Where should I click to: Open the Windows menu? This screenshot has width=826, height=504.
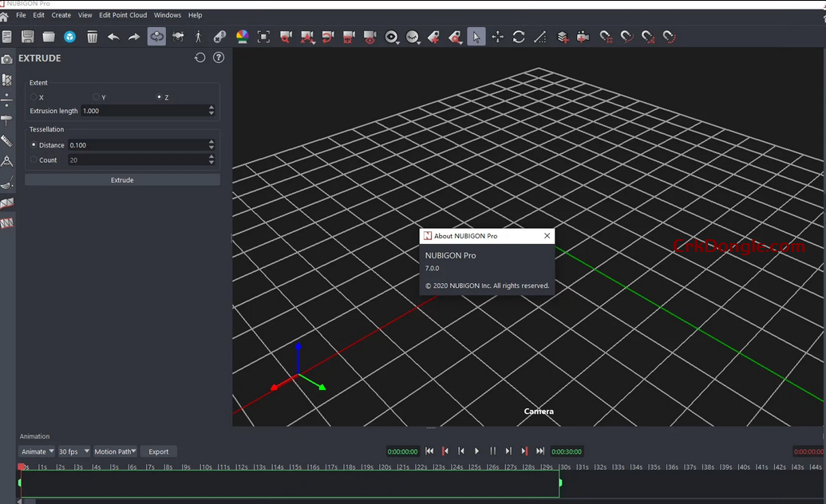pos(167,14)
